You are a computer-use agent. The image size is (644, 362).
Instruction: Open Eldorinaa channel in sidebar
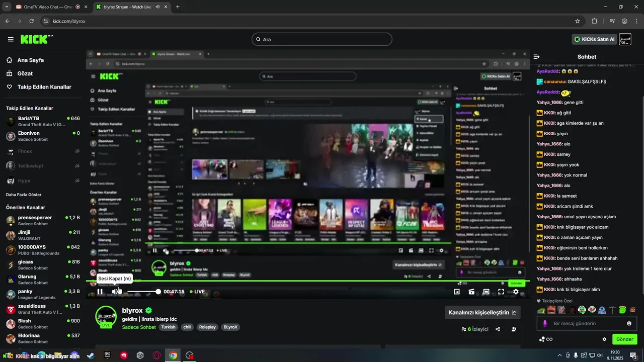click(x=43, y=338)
